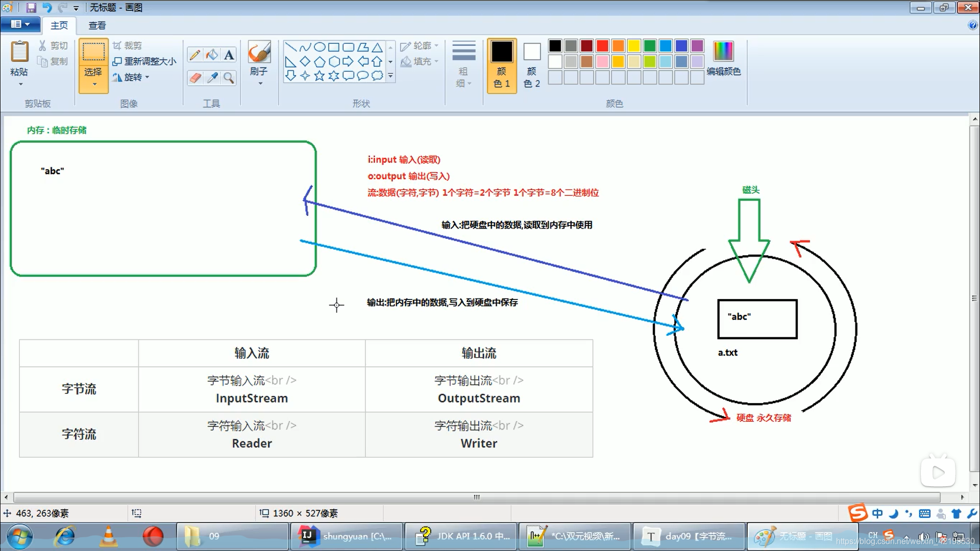The image size is (980, 551).
Task: Choose the Curve shape
Action: click(305, 47)
